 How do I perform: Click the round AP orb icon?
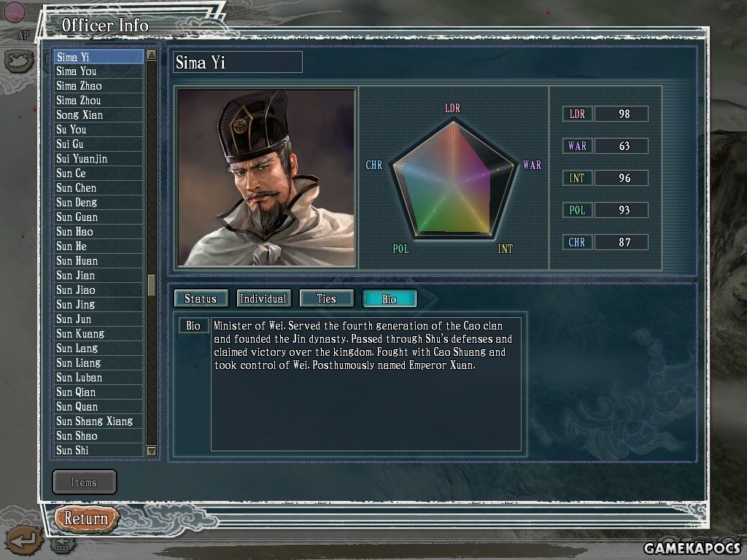[15, 13]
